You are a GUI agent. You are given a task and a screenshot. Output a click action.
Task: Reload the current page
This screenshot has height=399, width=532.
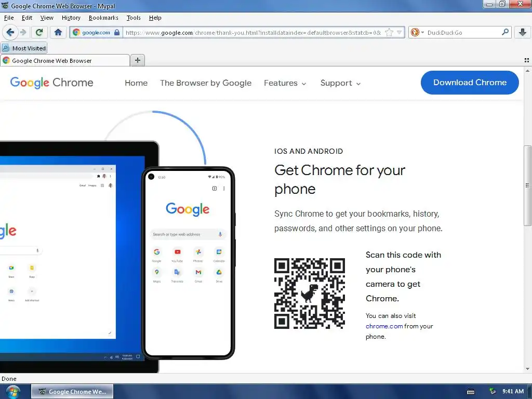[39, 32]
